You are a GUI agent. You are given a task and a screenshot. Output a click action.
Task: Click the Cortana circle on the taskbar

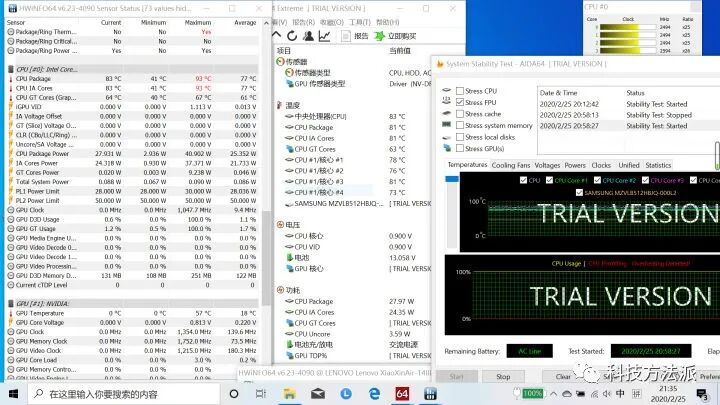(x=234, y=394)
